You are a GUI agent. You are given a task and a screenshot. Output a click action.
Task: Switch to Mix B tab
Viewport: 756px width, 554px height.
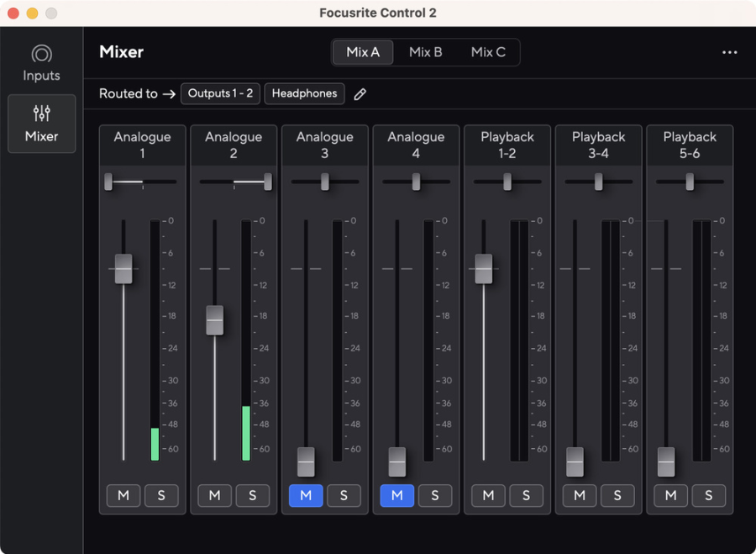tap(425, 52)
